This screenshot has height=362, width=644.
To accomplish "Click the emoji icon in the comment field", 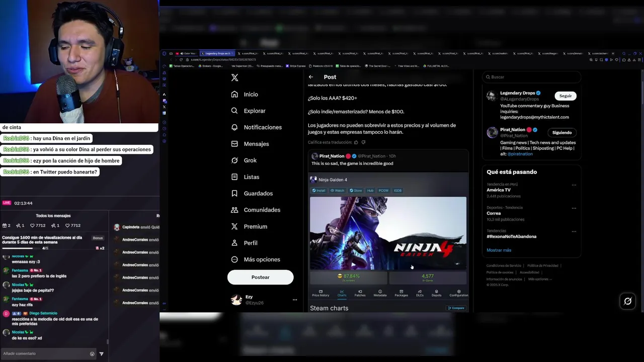I will 92,354.
